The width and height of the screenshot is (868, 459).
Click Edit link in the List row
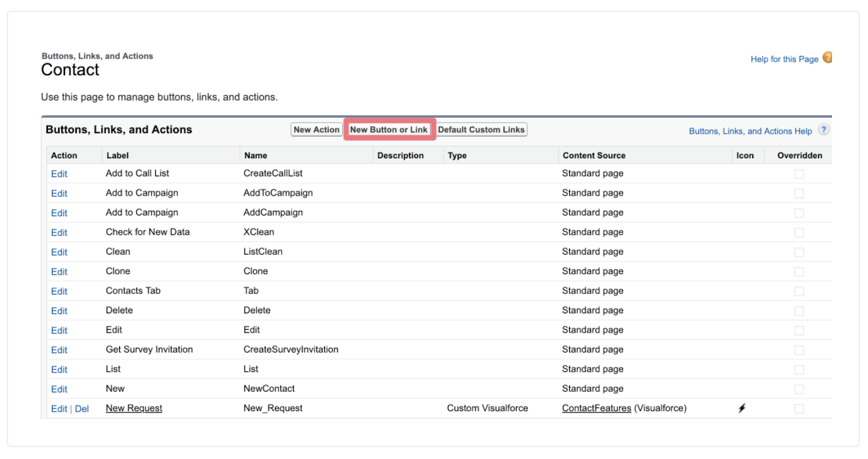click(x=59, y=369)
